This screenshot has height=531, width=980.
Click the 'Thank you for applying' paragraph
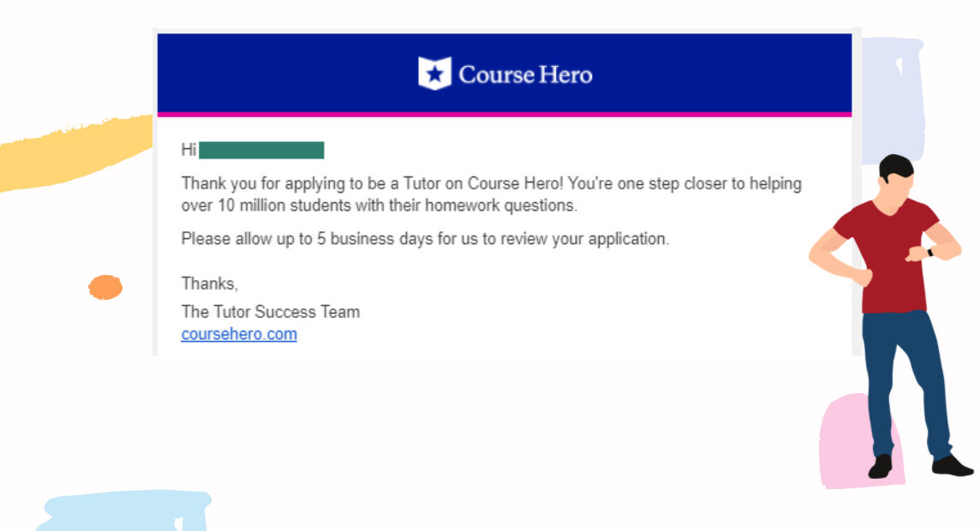tap(491, 194)
